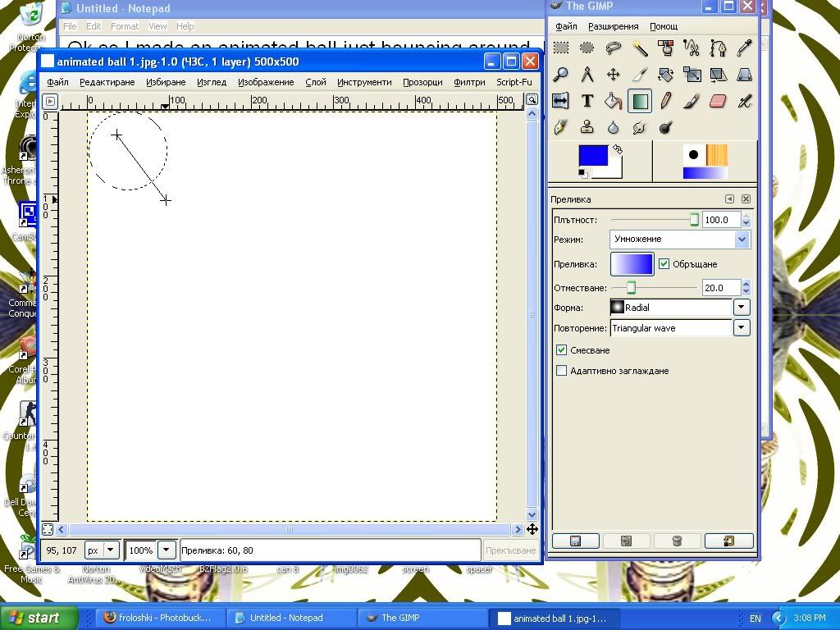Image resolution: width=840 pixels, height=630 pixels.
Task: Open the Format menu in Notepad
Action: 125,26
